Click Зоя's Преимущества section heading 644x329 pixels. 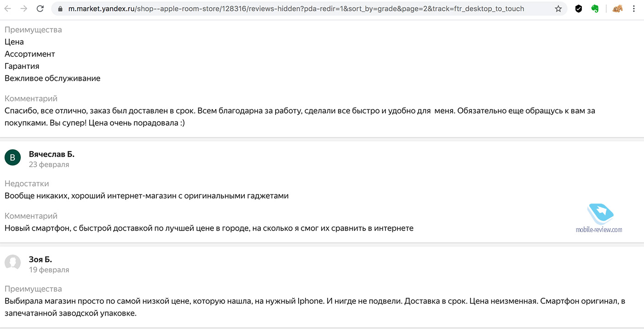33,289
